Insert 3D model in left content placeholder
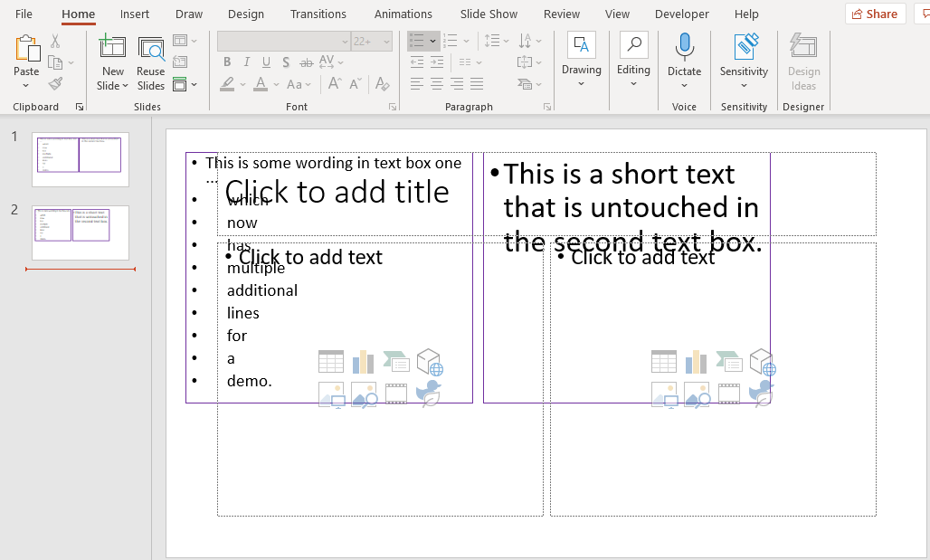 coord(430,362)
